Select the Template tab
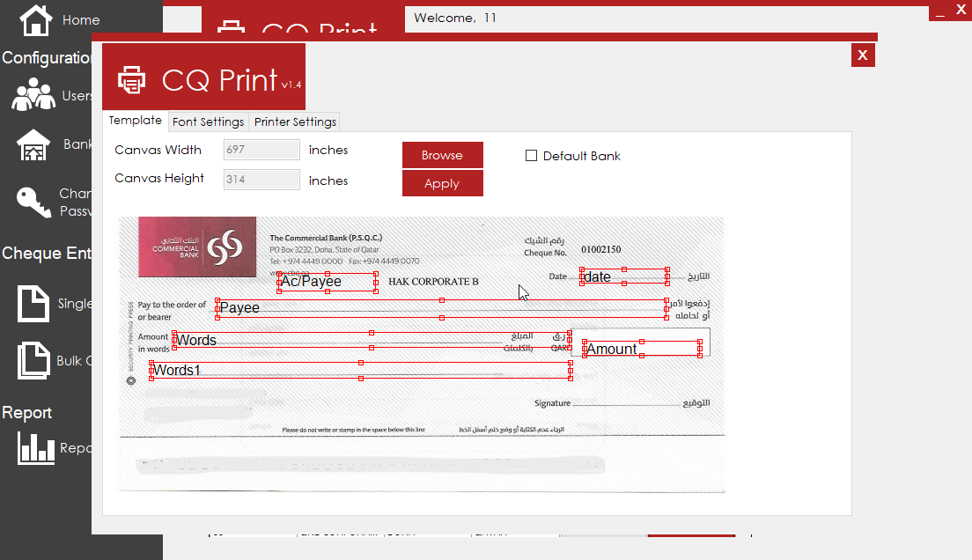The width and height of the screenshot is (972, 560). click(x=135, y=121)
